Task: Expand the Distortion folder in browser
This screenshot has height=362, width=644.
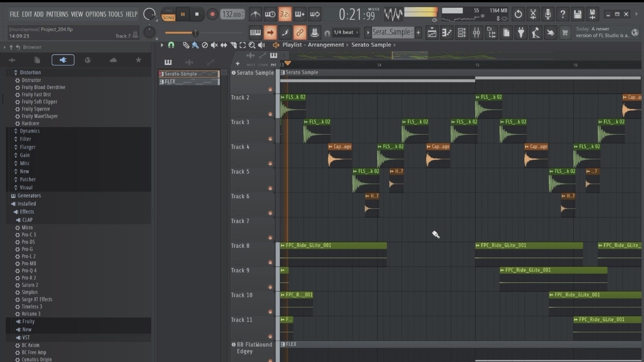Action: click(x=30, y=72)
